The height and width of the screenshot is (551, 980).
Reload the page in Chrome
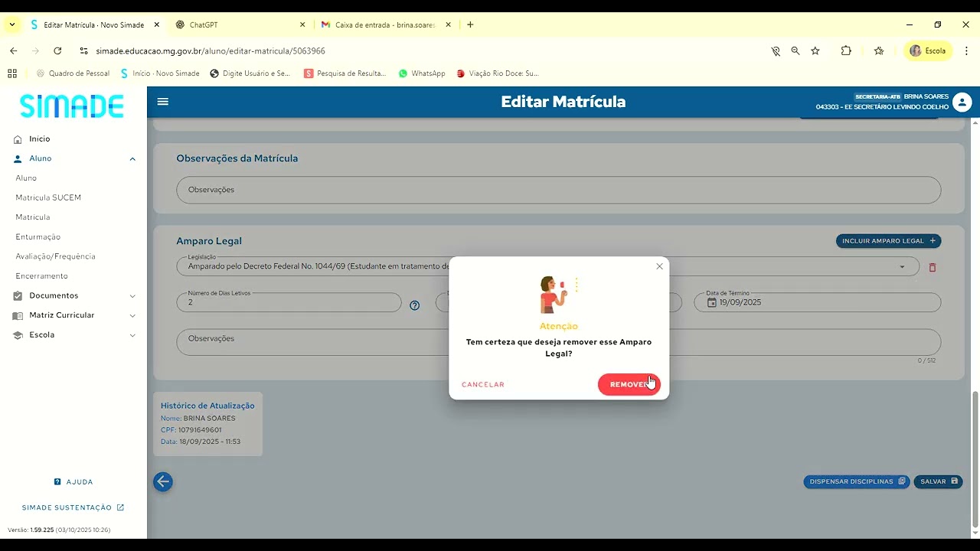(x=57, y=51)
